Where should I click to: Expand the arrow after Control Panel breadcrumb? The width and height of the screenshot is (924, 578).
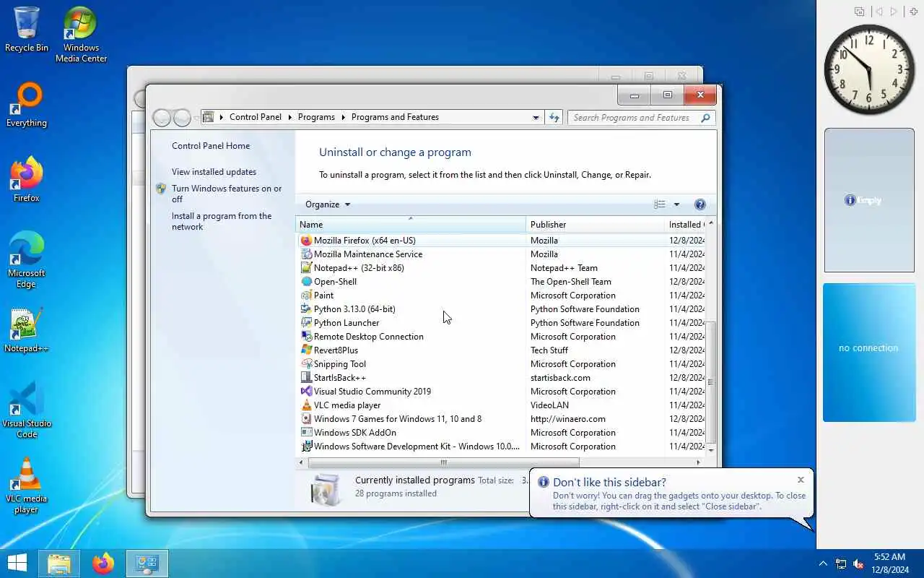click(289, 117)
